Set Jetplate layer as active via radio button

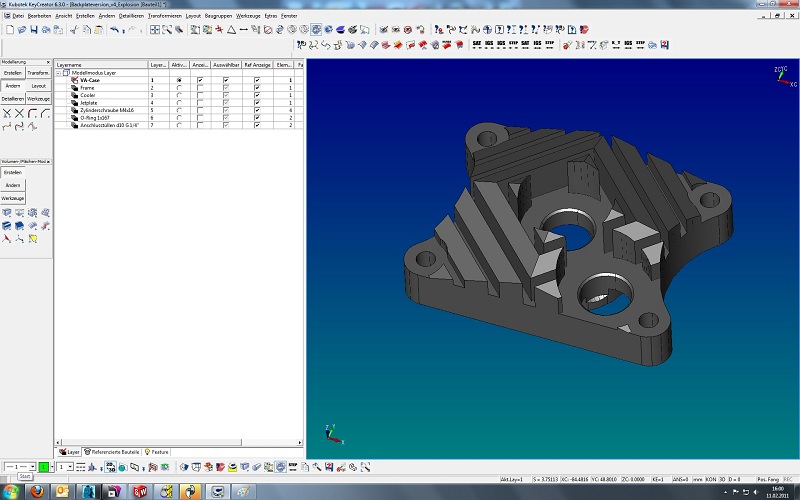(179, 103)
